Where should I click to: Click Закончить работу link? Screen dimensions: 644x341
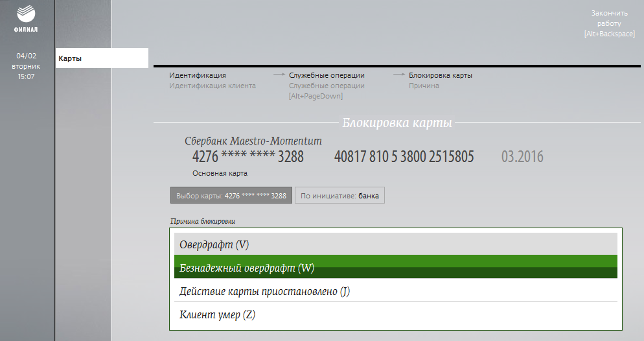pos(610,23)
